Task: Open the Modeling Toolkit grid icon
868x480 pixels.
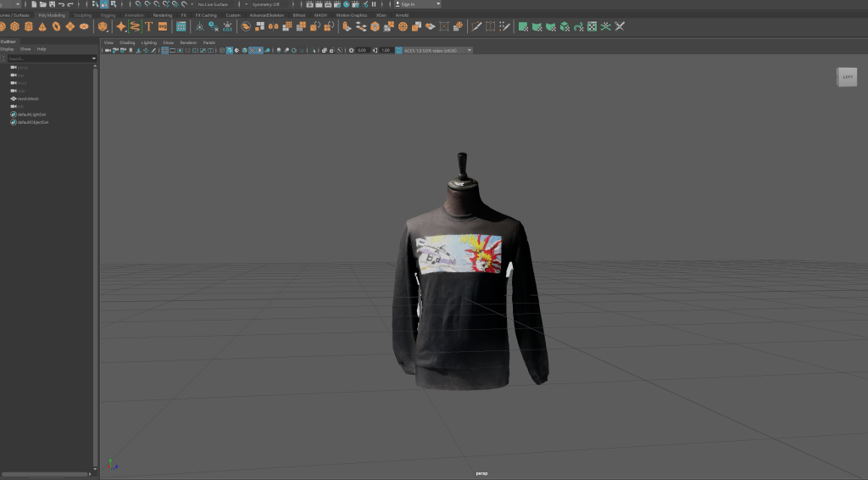Action: (x=181, y=26)
